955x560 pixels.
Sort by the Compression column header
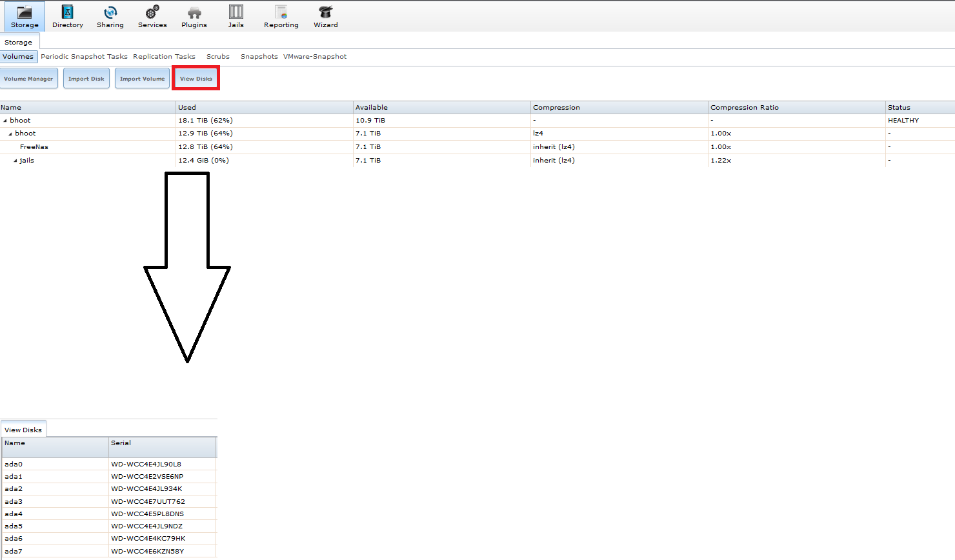click(x=619, y=108)
